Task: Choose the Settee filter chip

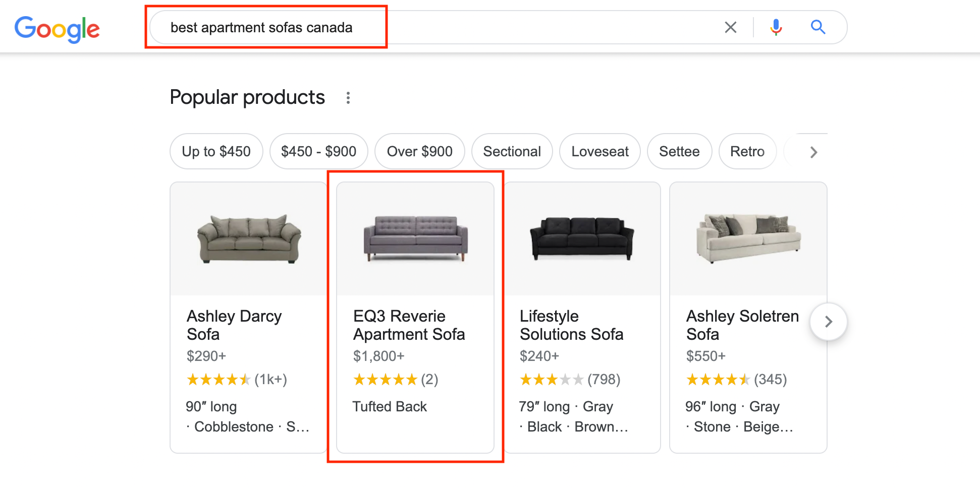Action: [x=679, y=151]
